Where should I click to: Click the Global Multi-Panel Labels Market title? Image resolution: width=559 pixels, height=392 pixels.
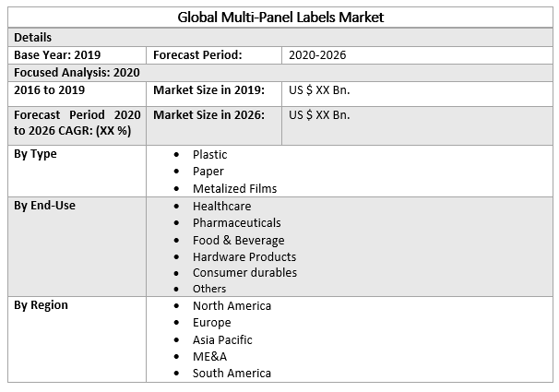tap(279, 17)
